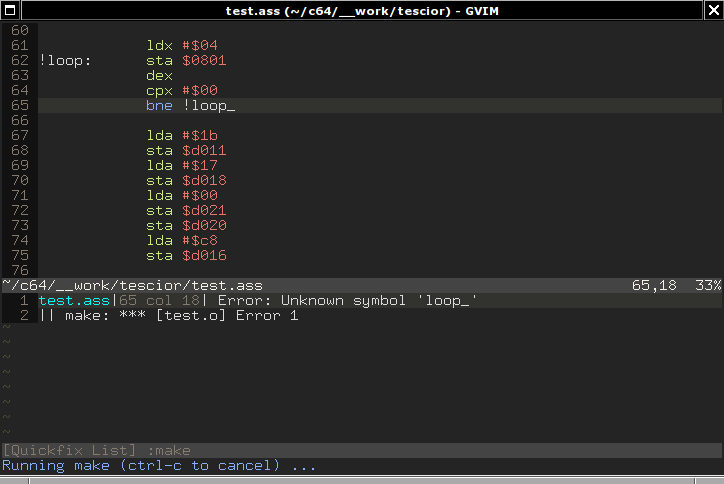The height and width of the screenshot is (484, 724).
Task: Click the '[Quickfix List] :make' status line
Action: point(362,450)
